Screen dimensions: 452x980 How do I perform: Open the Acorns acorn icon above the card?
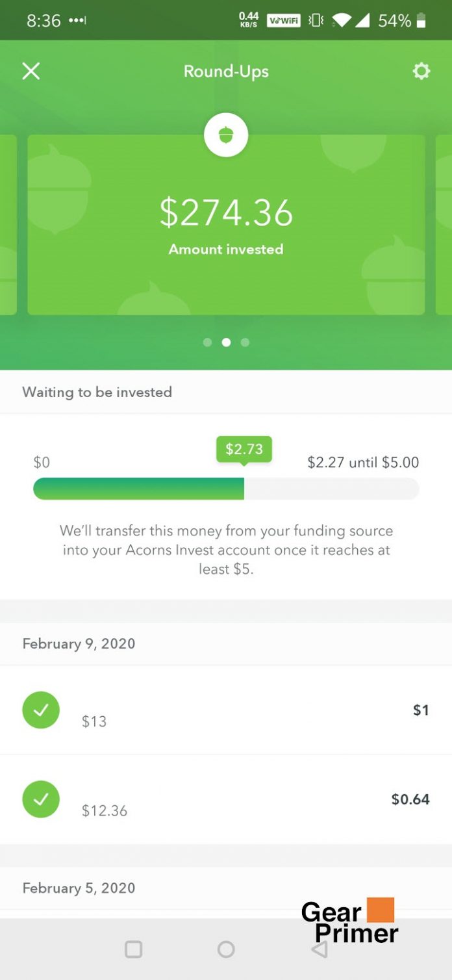(226, 135)
